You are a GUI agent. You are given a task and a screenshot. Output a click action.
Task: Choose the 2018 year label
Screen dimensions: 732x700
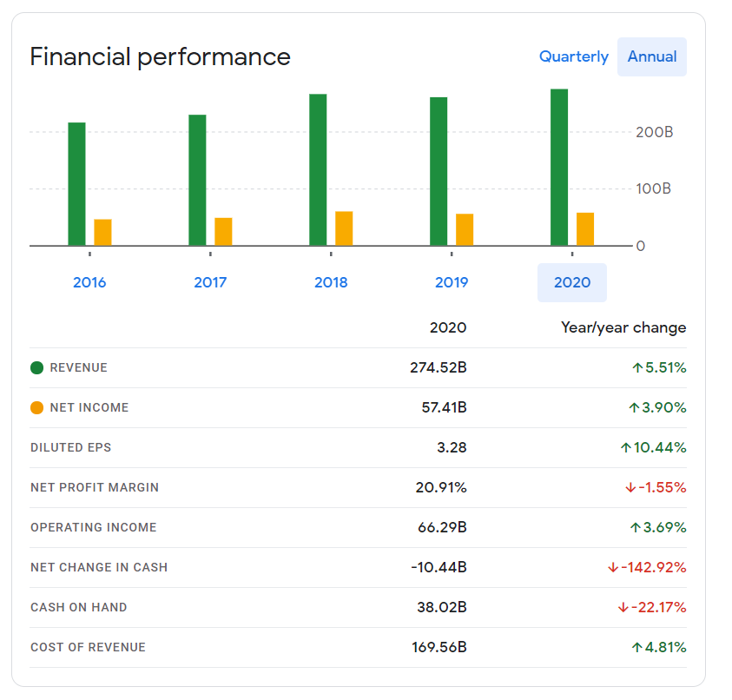click(331, 282)
